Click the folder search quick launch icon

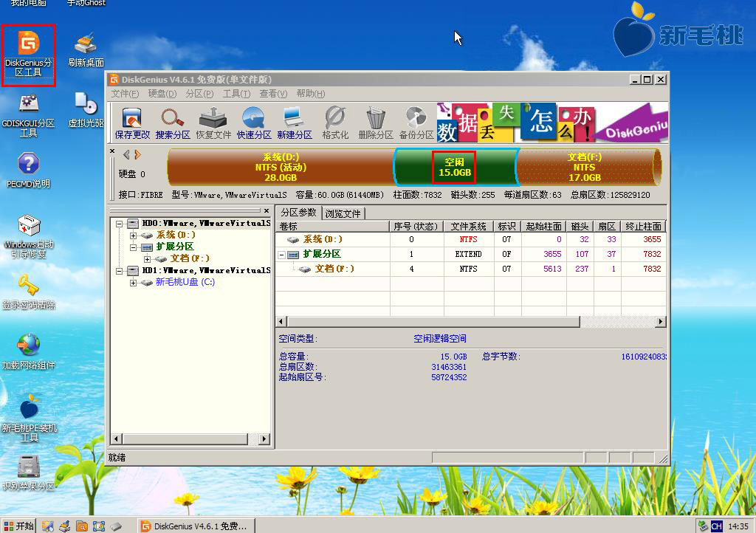coord(81,526)
